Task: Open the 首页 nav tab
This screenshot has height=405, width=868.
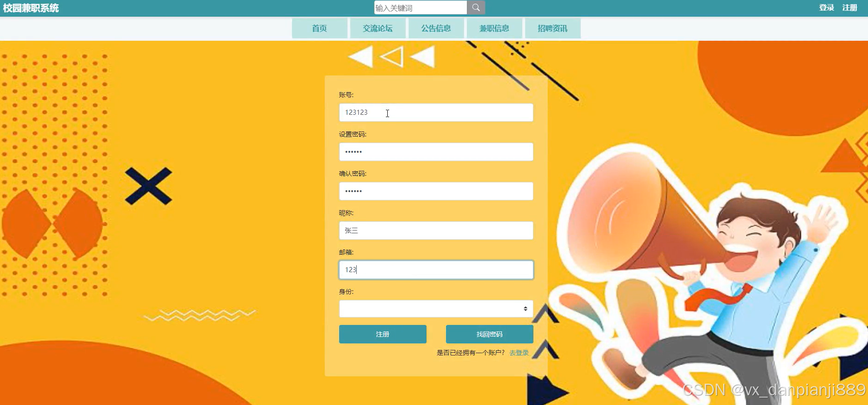Action: (319, 28)
